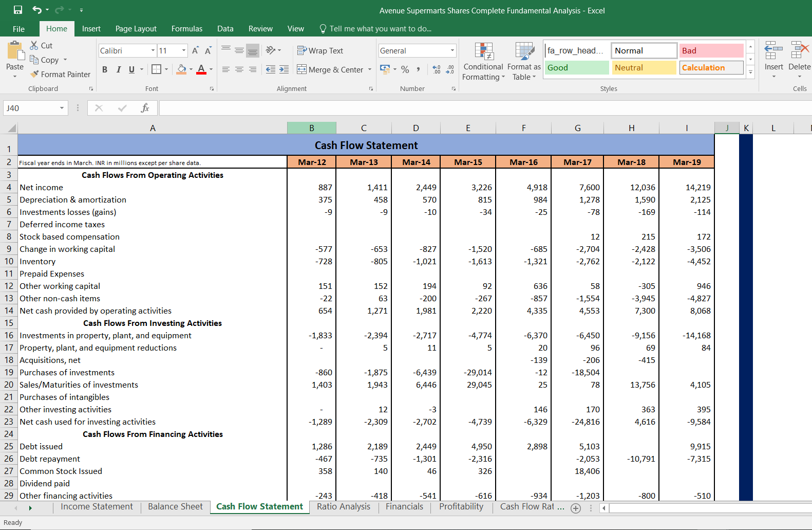Click the Insert Function fx icon
This screenshot has height=530, width=812.
tap(145, 108)
